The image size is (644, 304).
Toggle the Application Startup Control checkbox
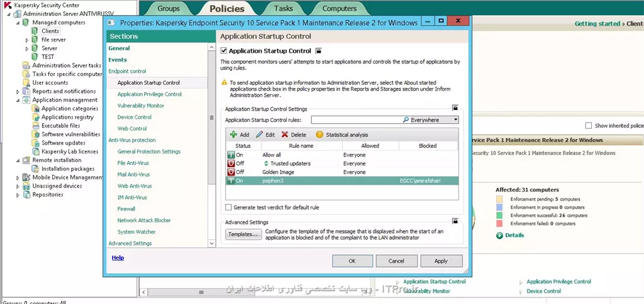[224, 52]
